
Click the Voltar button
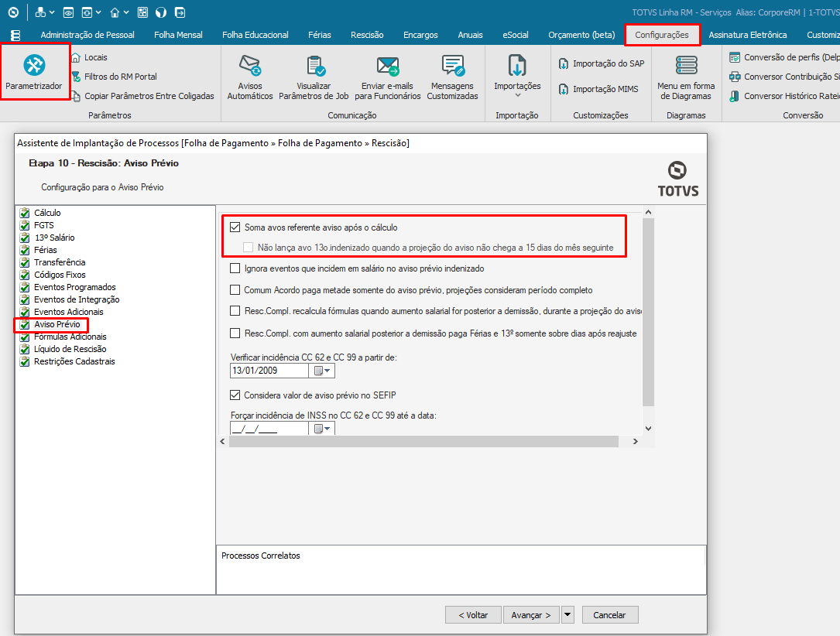[x=473, y=614]
